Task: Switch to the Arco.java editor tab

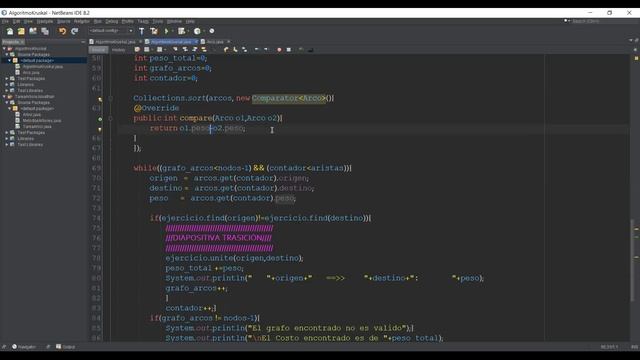Action: (215, 42)
